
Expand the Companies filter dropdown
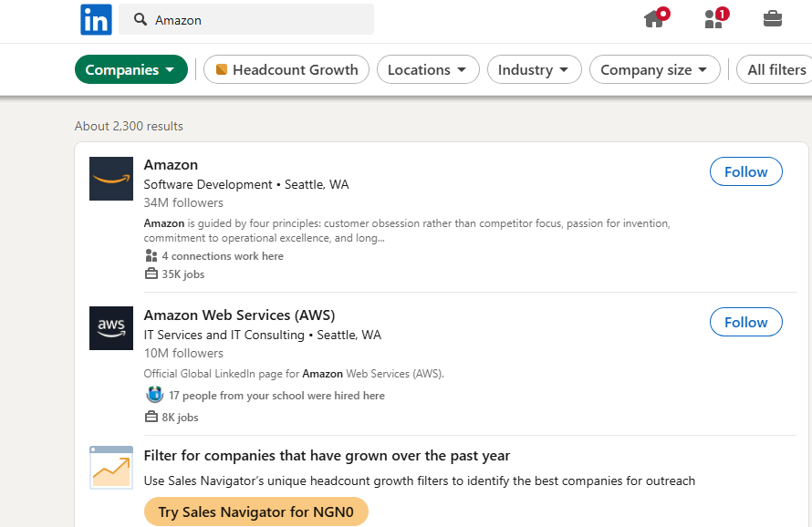[131, 69]
